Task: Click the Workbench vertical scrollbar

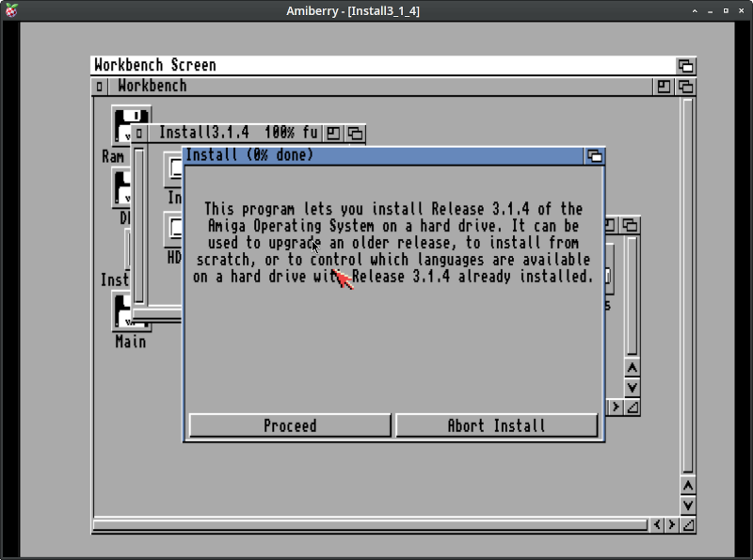Action: click(x=688, y=286)
